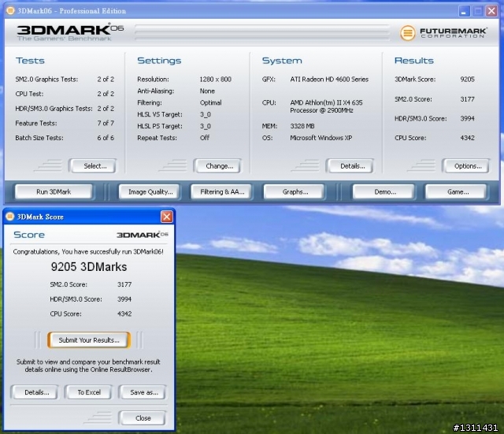This screenshot has width=504, height=434.
Task: Click Change under Settings
Action: click(x=219, y=166)
